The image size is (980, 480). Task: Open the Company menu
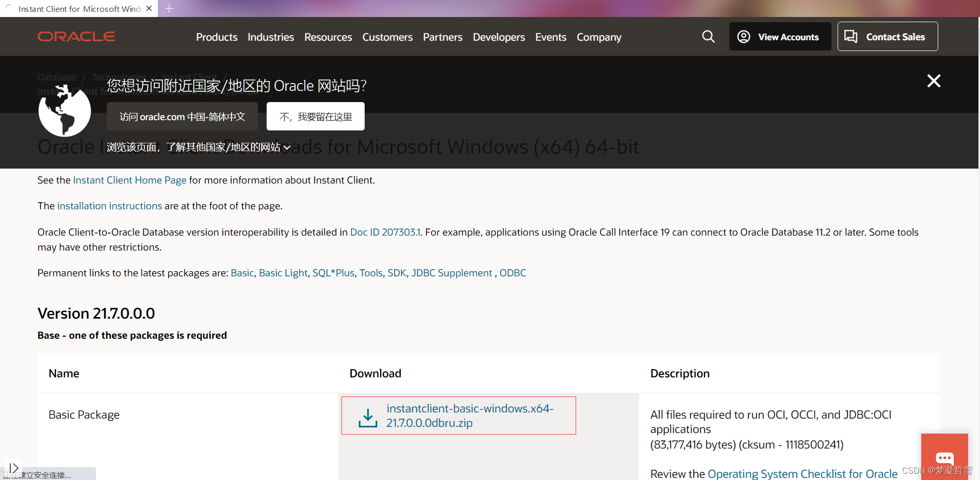pyautogui.click(x=599, y=37)
